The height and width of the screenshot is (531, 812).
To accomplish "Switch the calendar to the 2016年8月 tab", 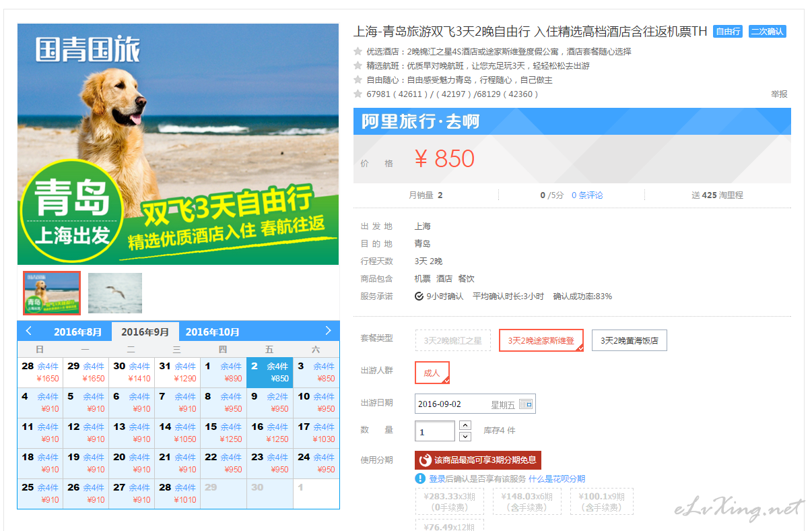I will [78, 332].
